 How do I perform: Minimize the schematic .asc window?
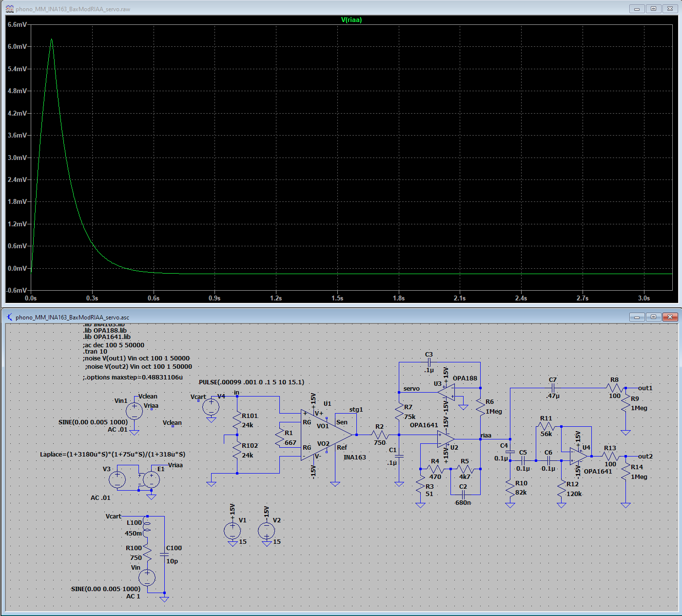click(637, 317)
